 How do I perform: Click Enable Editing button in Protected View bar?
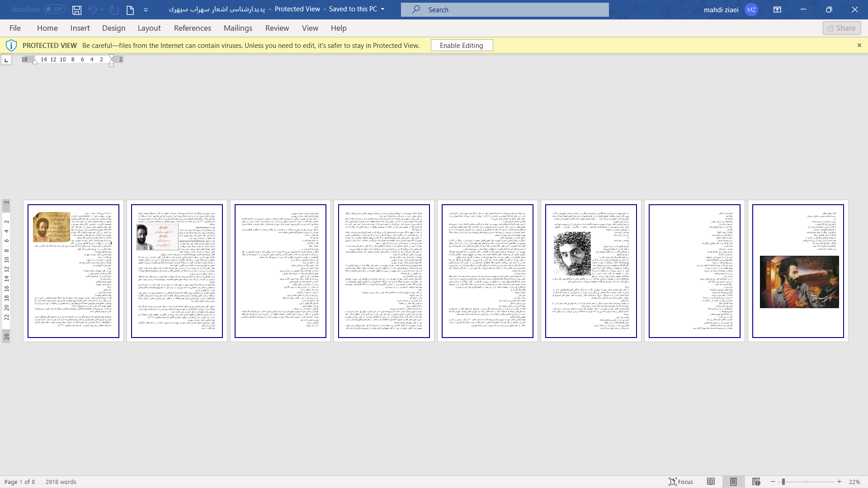(x=462, y=45)
